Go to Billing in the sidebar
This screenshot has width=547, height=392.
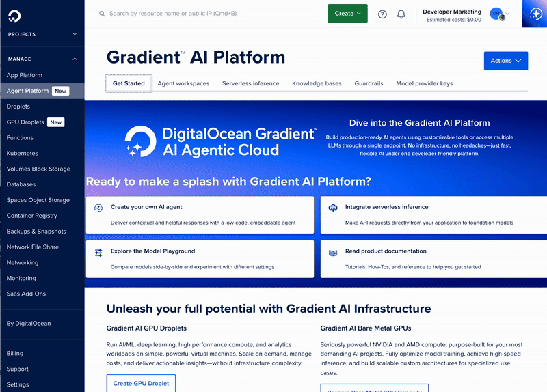pyautogui.click(x=15, y=354)
